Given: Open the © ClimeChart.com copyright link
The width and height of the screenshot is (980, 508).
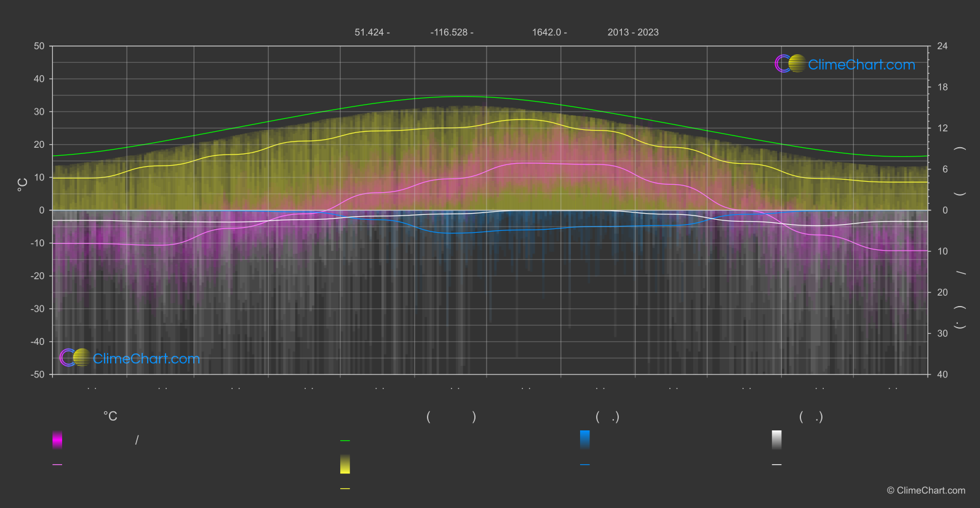Looking at the screenshot, I should (926, 490).
